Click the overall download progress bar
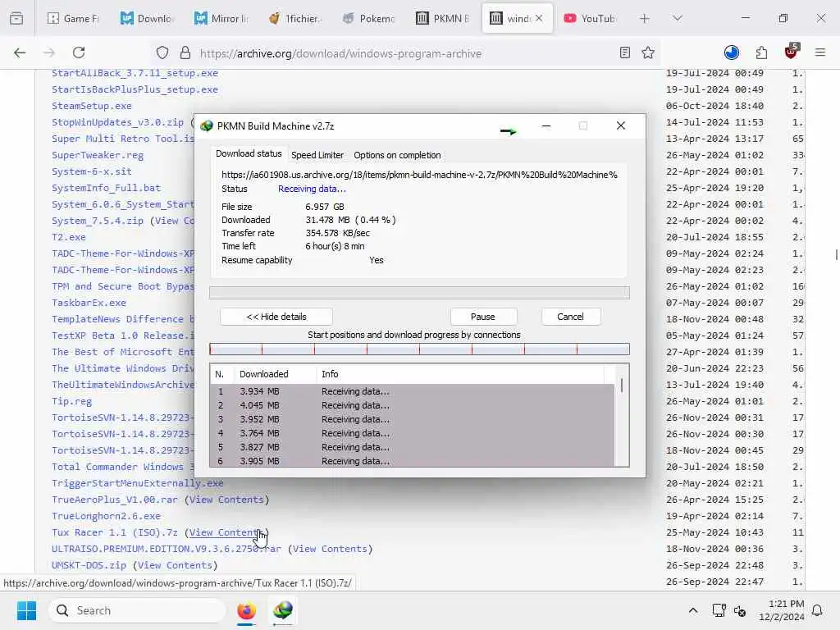840x630 pixels. click(x=419, y=293)
